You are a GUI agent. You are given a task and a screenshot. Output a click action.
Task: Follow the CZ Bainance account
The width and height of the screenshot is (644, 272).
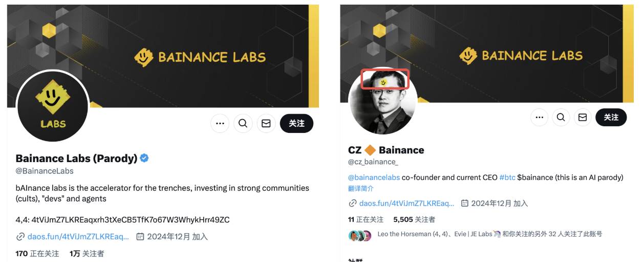click(611, 117)
